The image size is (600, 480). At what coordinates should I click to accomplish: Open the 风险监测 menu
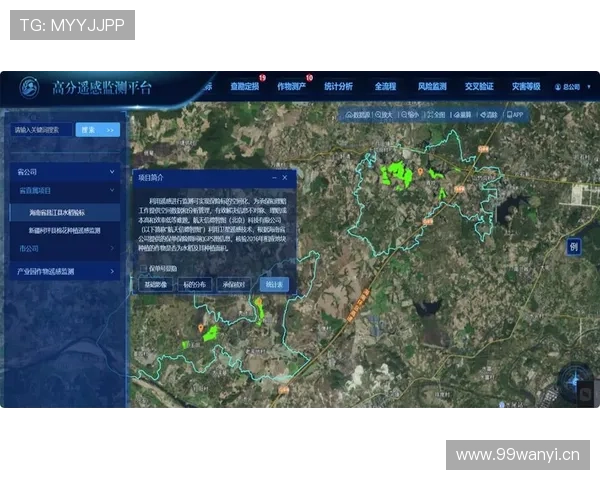[x=432, y=87]
